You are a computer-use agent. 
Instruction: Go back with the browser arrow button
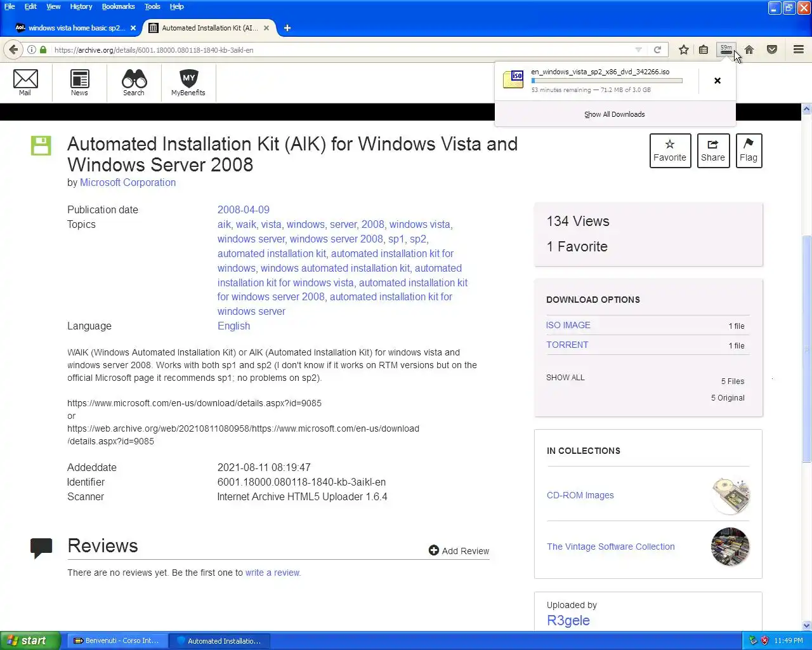point(13,50)
